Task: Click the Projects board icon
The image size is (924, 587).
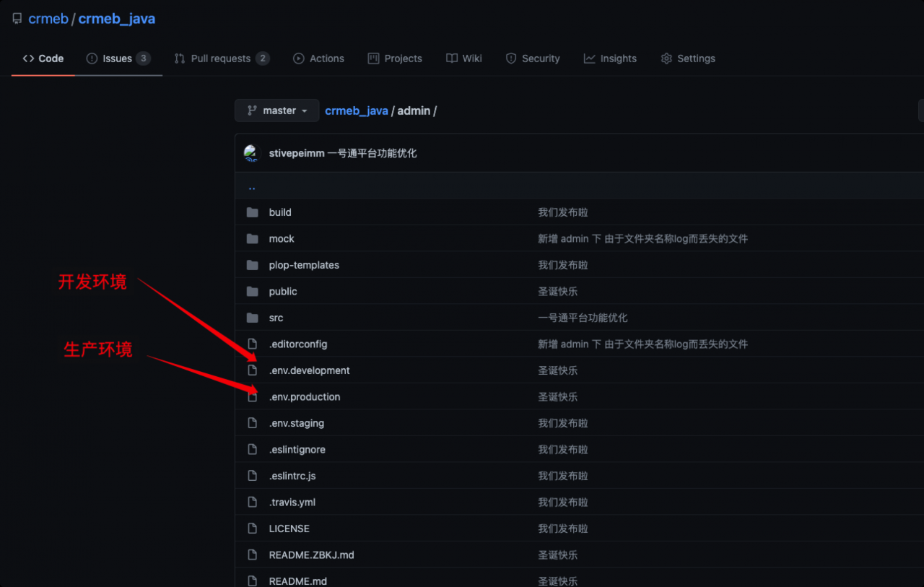Action: click(x=373, y=58)
